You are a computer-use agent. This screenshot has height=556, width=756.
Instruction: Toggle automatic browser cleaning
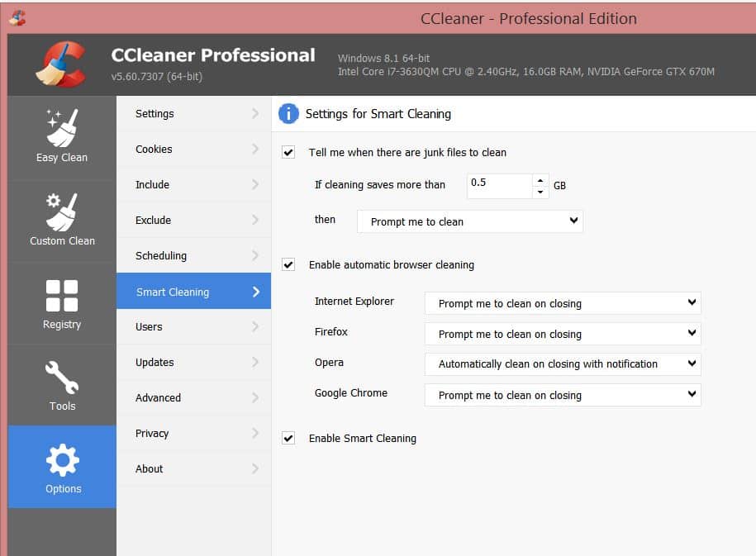[x=288, y=264]
